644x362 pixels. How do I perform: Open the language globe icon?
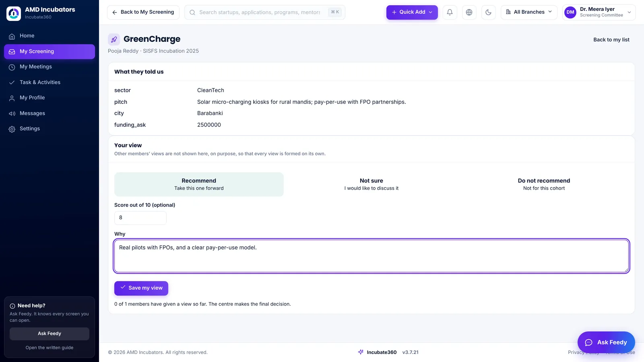(x=469, y=12)
